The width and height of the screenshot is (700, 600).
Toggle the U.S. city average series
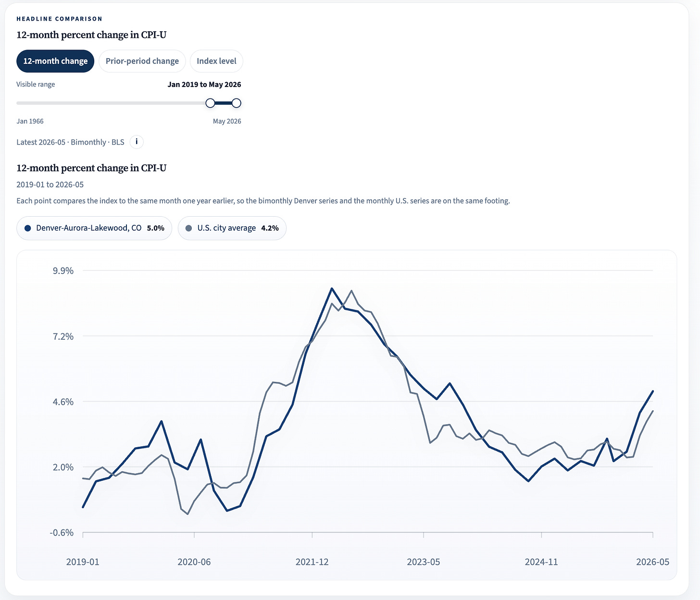[x=232, y=228]
